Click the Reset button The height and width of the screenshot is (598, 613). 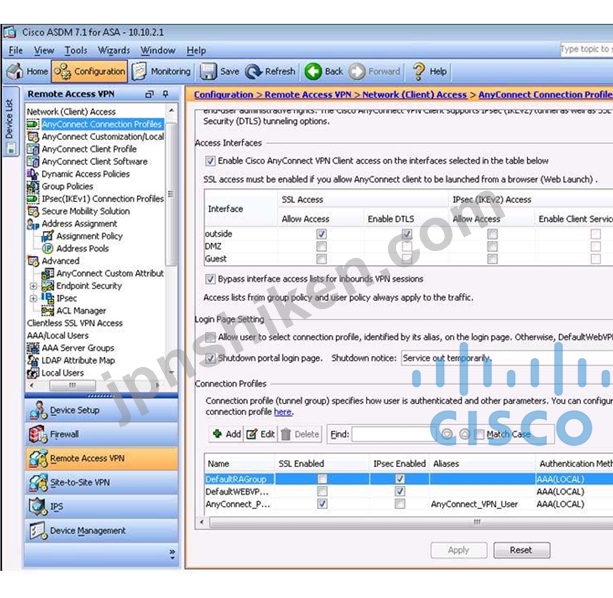[x=522, y=550]
